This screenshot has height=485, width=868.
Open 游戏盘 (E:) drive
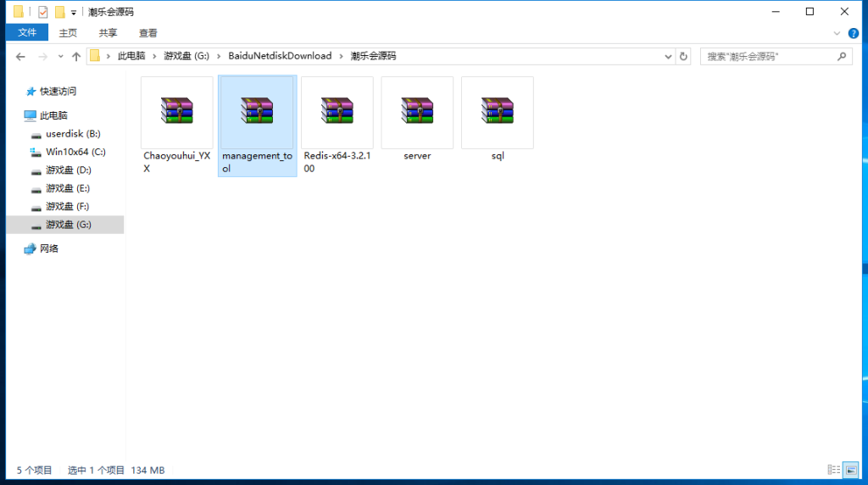tap(68, 188)
